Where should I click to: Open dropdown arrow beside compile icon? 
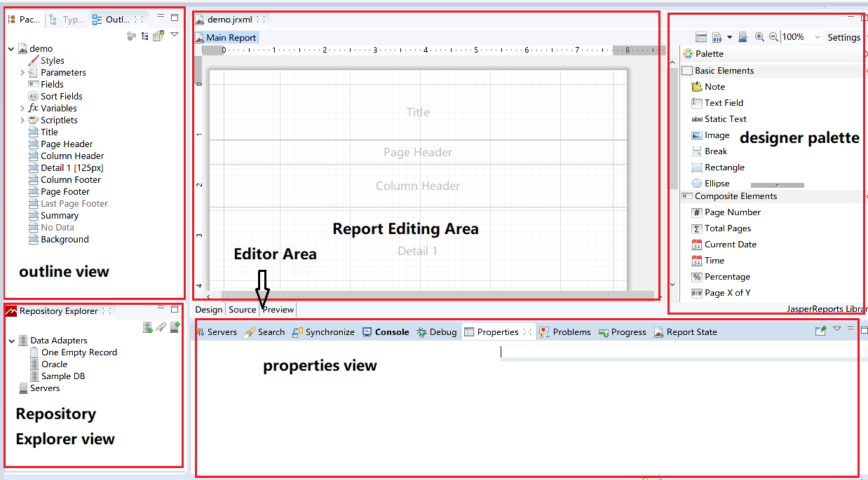729,37
